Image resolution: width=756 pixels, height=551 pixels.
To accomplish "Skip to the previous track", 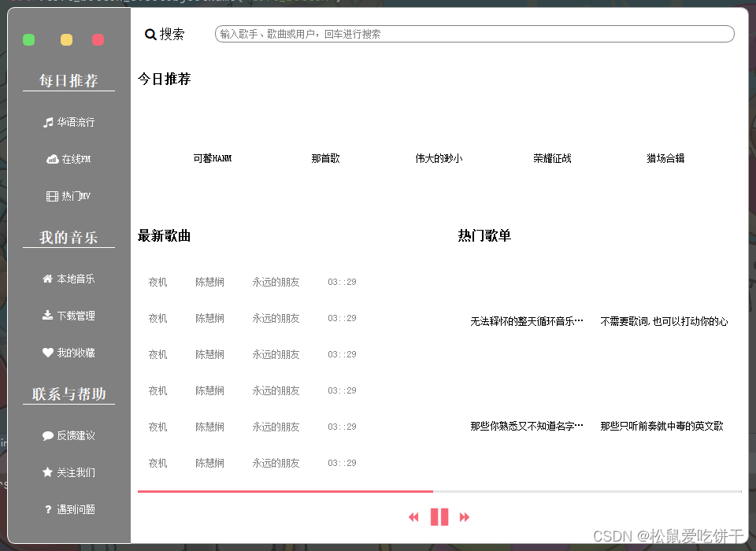I will (x=413, y=517).
